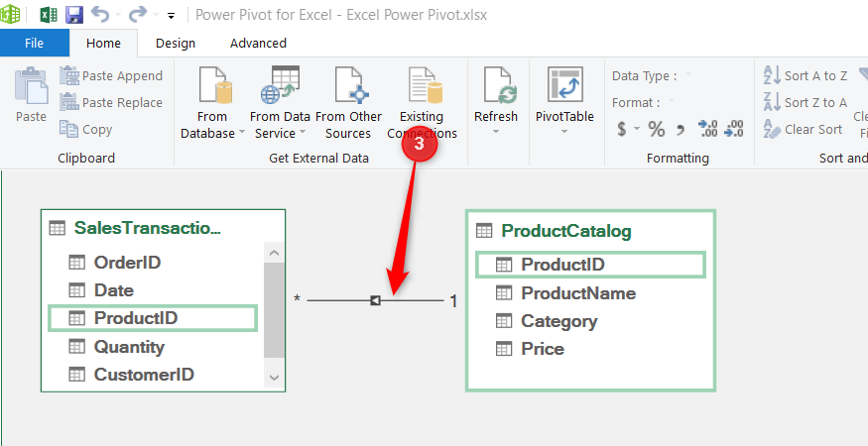
Task: Open the Data Type dropdown
Action: 688,74
